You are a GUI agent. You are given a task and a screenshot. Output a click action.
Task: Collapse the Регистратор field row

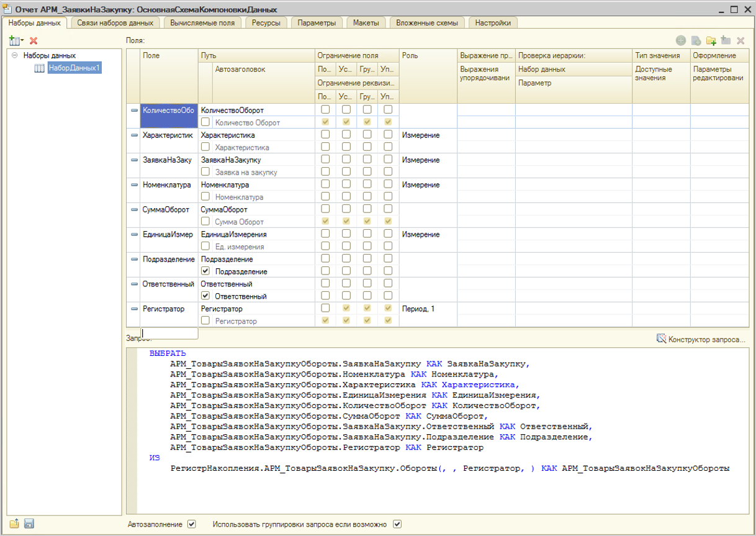[133, 309]
